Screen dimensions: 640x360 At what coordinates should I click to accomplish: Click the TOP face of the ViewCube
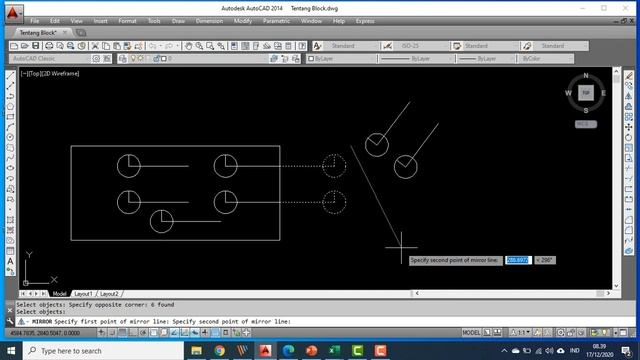click(x=586, y=93)
